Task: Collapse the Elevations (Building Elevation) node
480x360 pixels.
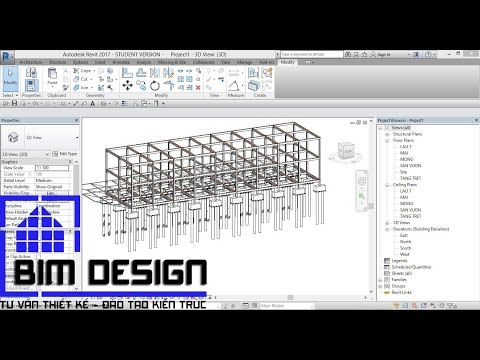Action: point(387,229)
